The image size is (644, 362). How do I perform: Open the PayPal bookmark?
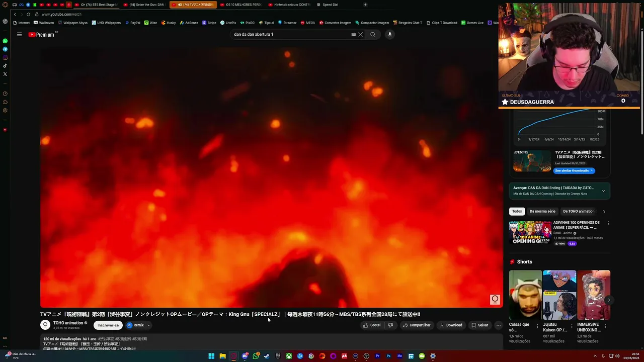point(133,23)
